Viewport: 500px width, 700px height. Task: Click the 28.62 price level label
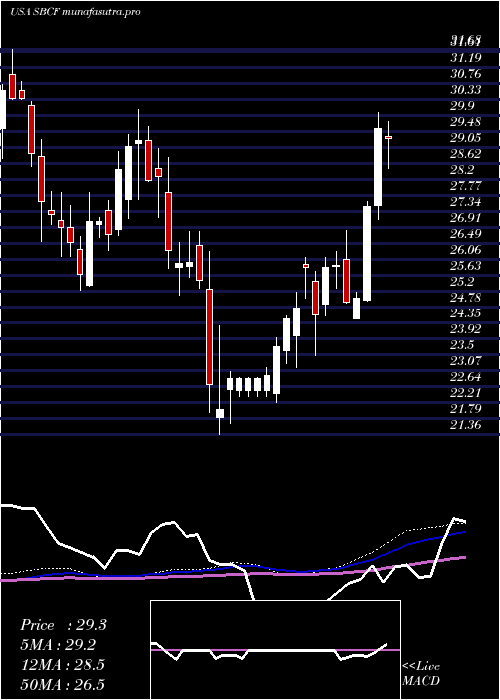click(x=466, y=154)
